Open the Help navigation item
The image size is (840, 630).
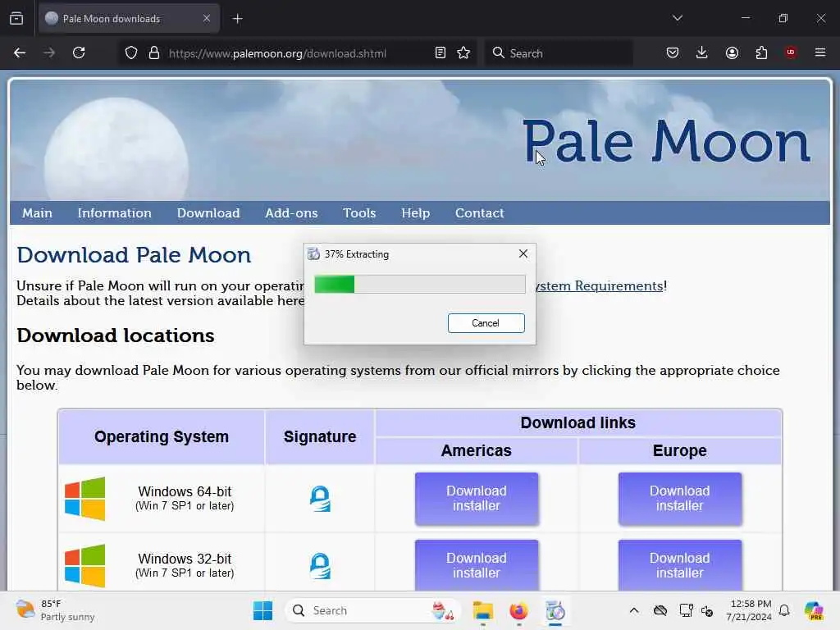416,212
